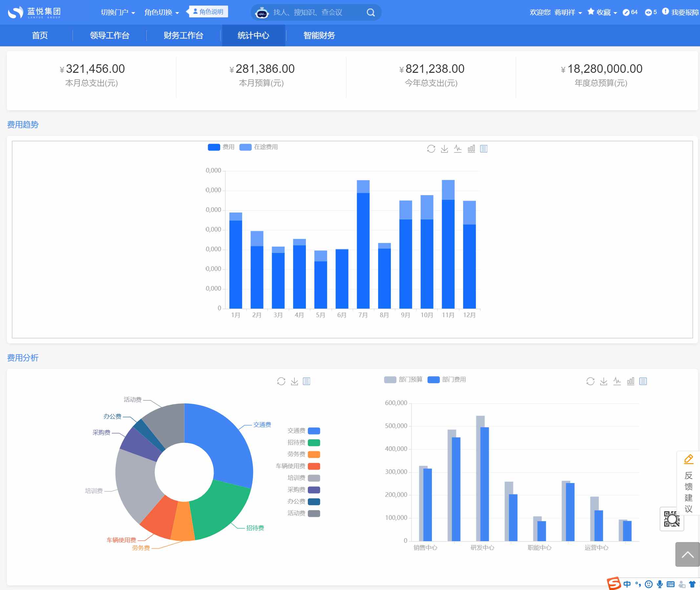Image resolution: width=700 pixels, height=590 pixels.
Task: Open the QR code scan icon
Action: (x=671, y=519)
